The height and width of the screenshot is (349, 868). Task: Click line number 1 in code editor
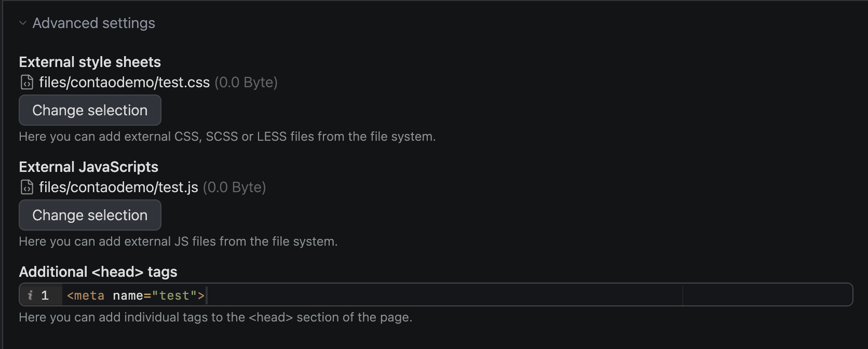click(x=45, y=295)
